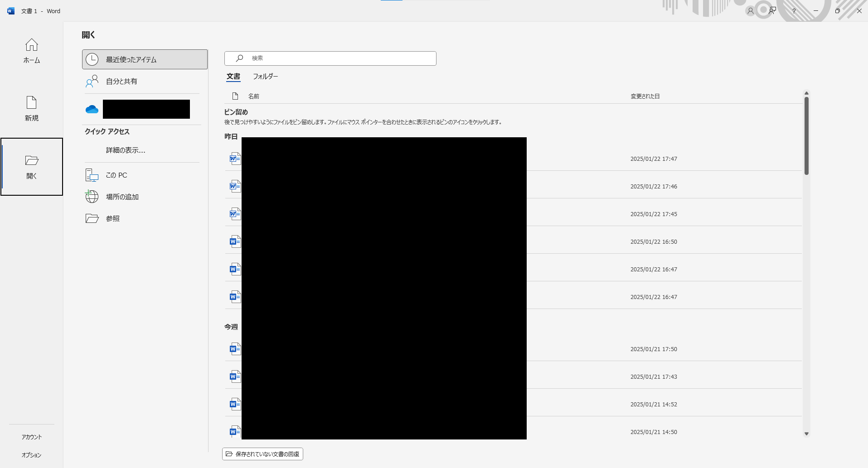Click the 検索 search field

click(335, 58)
